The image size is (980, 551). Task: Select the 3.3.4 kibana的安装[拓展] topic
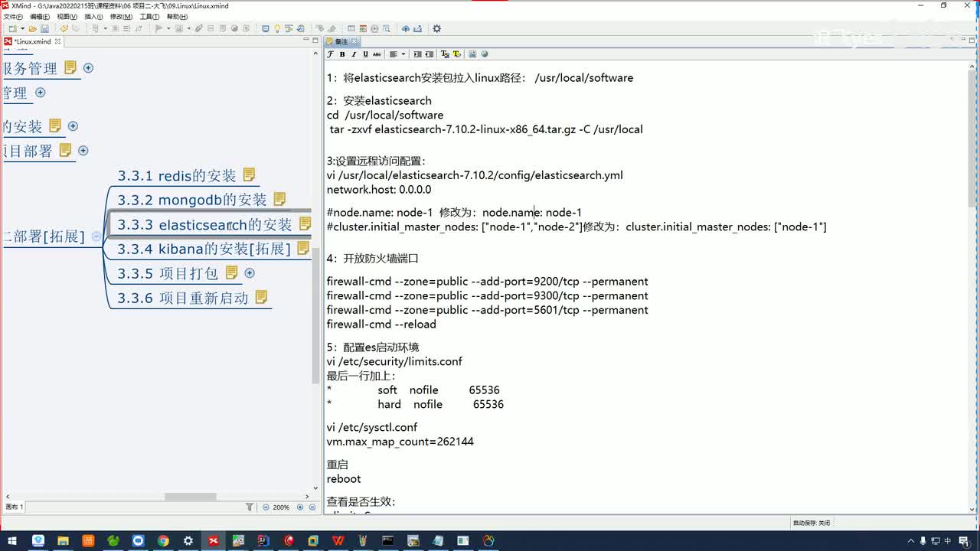click(204, 249)
